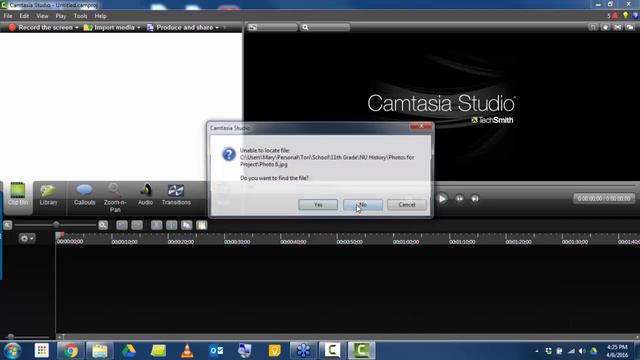Click the next clip playback button

[x=475, y=199]
